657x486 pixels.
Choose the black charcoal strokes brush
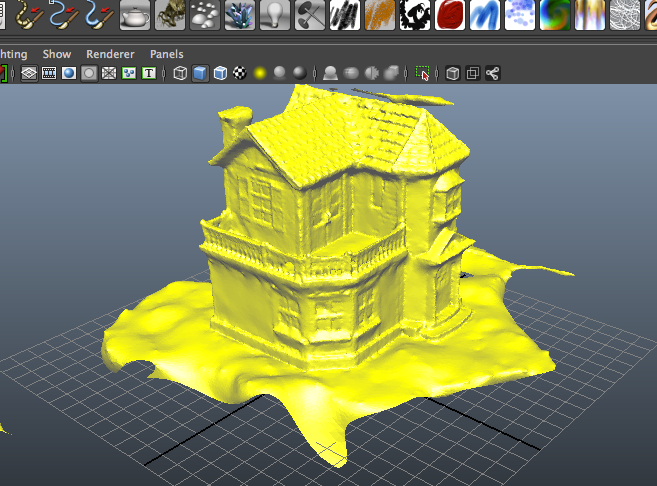coord(345,15)
